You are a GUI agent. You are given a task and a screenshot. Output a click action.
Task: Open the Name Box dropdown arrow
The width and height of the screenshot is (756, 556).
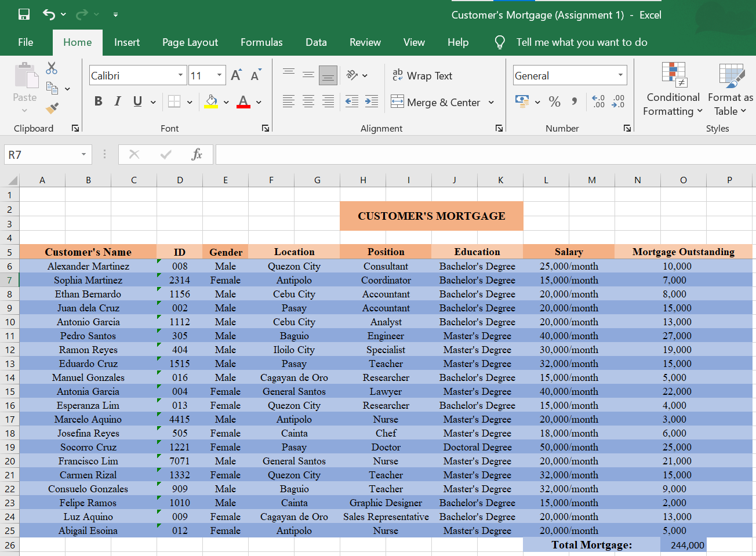83,154
